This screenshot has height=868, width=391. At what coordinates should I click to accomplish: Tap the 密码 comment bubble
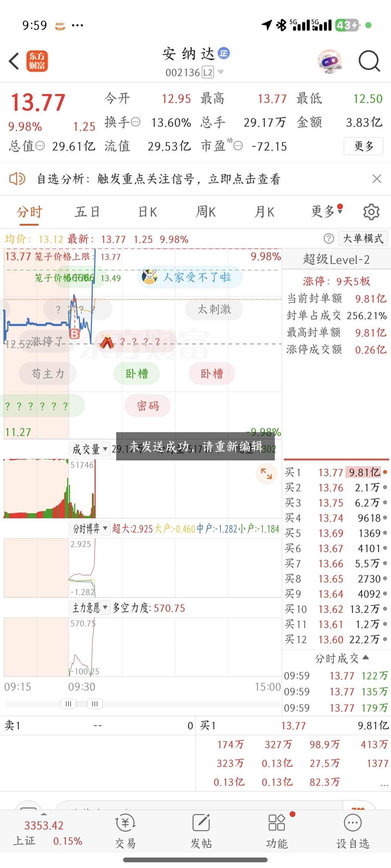tap(148, 406)
